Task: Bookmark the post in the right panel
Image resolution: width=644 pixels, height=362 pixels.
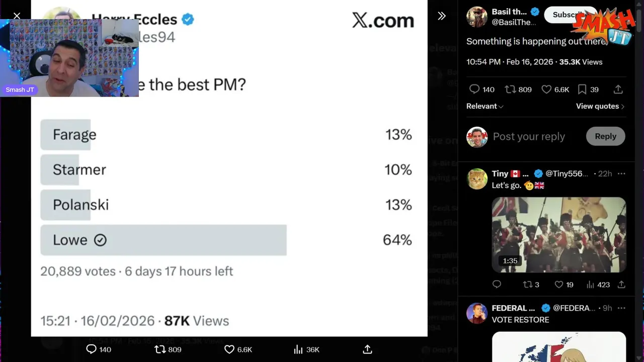Action: coord(582,89)
